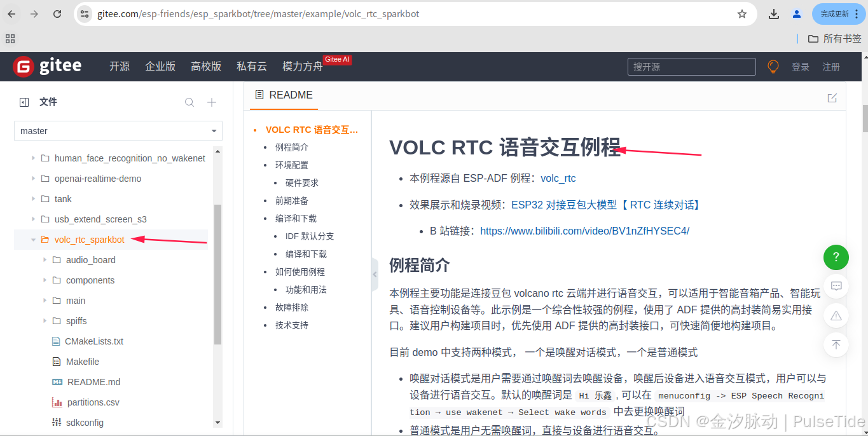Jump to 例程简介 in the outline
Image resolution: width=868 pixels, height=436 pixels.
(x=292, y=147)
